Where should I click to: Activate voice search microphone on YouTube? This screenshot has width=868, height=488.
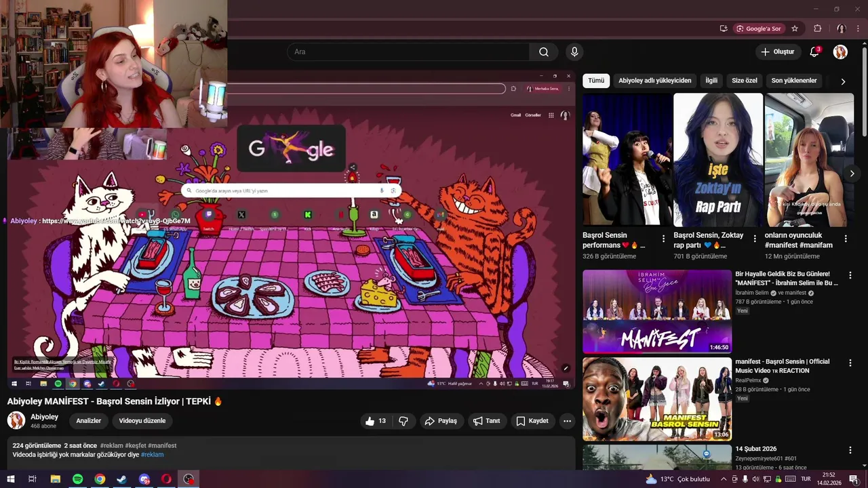pyautogui.click(x=574, y=52)
